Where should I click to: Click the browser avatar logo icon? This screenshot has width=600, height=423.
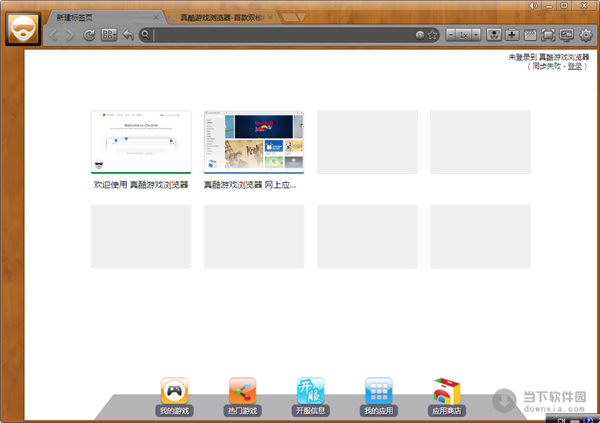(23, 29)
